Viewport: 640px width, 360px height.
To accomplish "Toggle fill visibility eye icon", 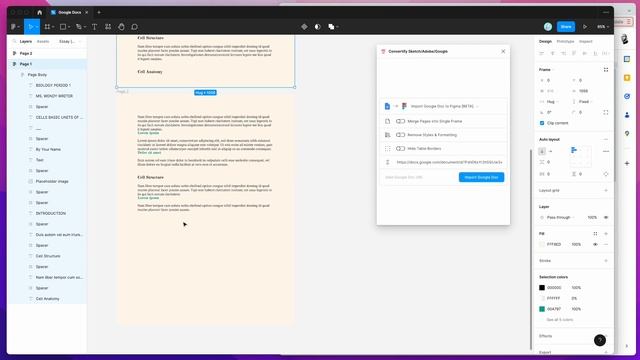I will click(x=595, y=244).
